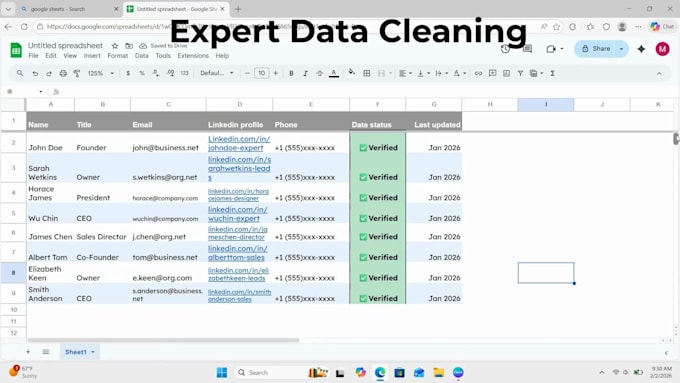Click the print icon
The height and width of the screenshot is (383, 680).
[63, 73]
